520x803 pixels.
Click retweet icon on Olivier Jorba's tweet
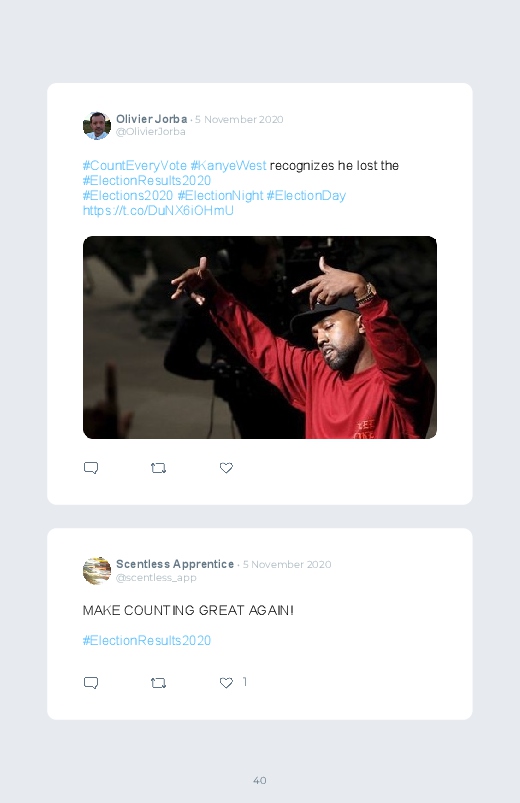158,468
